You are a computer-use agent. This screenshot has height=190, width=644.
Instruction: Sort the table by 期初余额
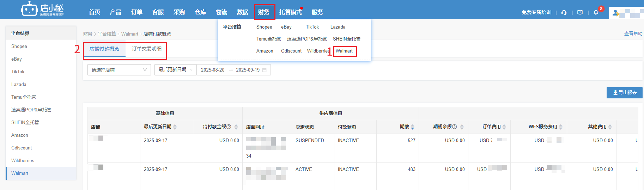tap(462, 127)
